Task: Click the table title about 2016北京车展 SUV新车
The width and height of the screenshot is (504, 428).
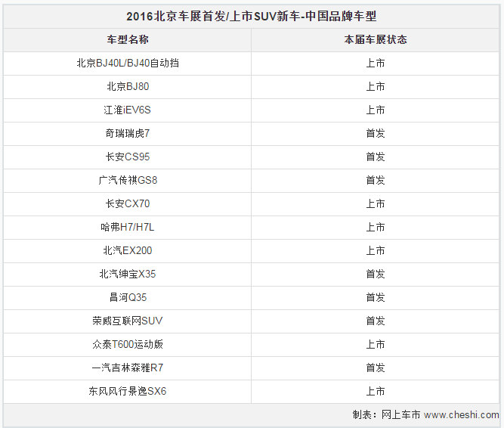Action: [x=251, y=16]
